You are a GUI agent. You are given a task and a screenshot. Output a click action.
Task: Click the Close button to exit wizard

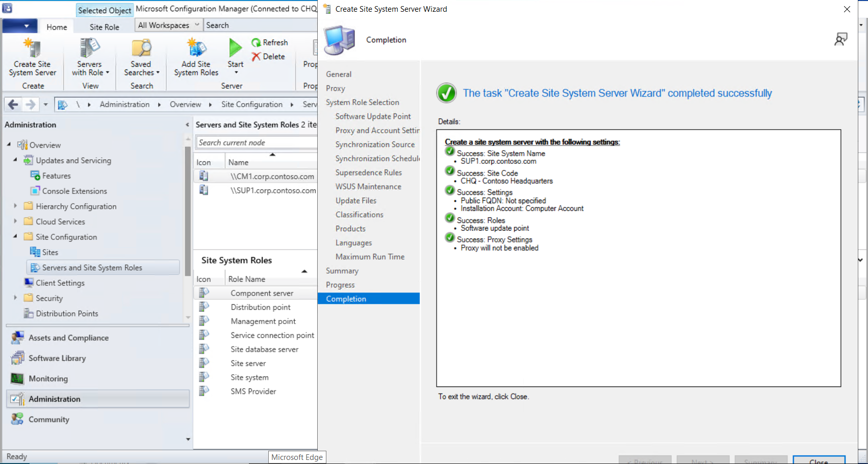tap(819, 460)
